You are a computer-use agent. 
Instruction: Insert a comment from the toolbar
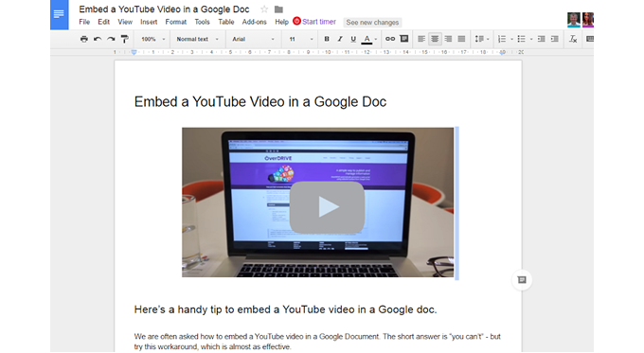coord(404,39)
